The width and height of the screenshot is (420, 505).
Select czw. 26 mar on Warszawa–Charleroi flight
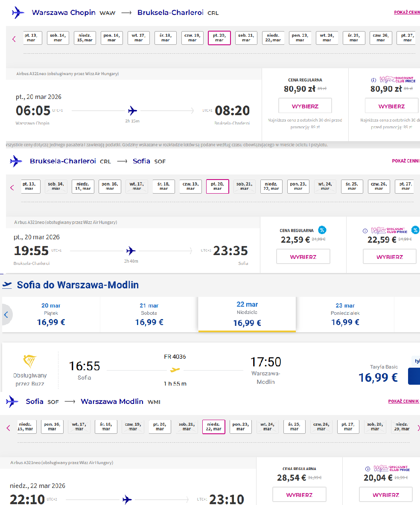coord(381,38)
